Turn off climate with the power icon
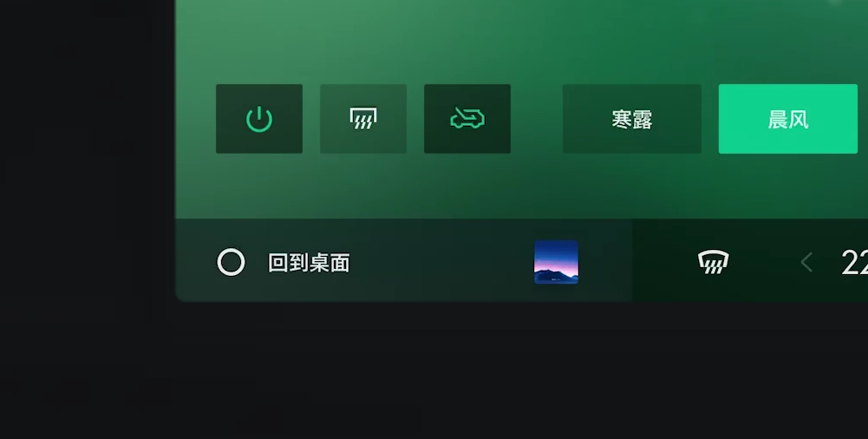868x439 pixels. tap(259, 119)
